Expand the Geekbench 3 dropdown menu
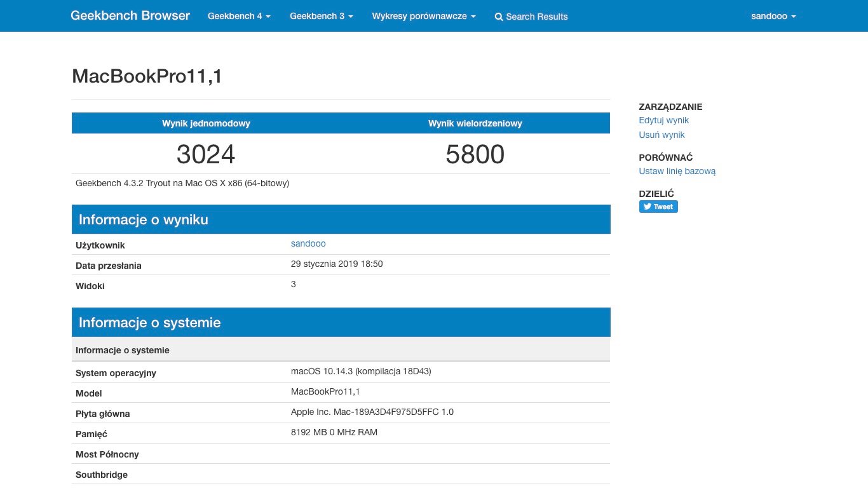This screenshot has width=868, height=488. [322, 16]
